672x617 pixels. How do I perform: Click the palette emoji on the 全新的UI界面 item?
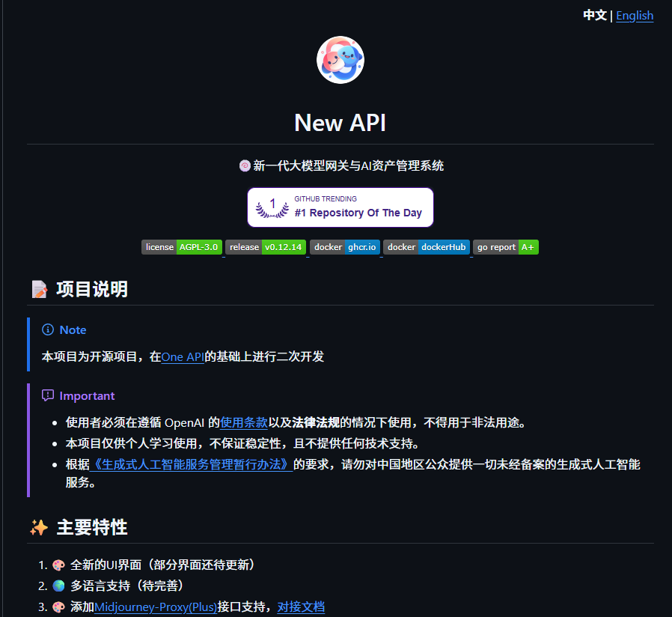point(58,565)
